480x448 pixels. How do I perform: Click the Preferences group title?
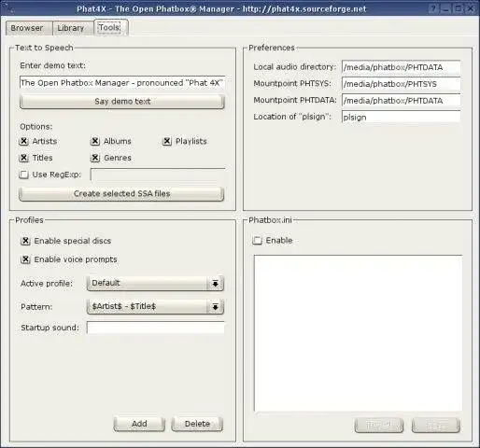click(x=272, y=48)
